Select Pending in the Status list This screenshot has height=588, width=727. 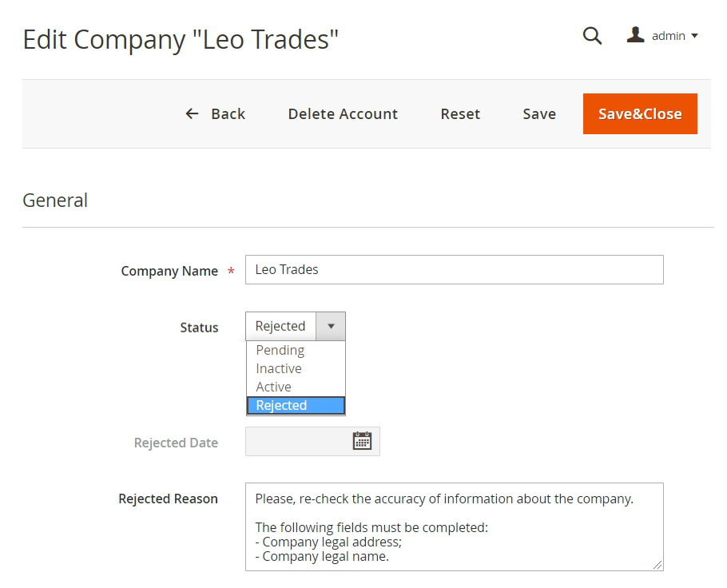(x=280, y=350)
